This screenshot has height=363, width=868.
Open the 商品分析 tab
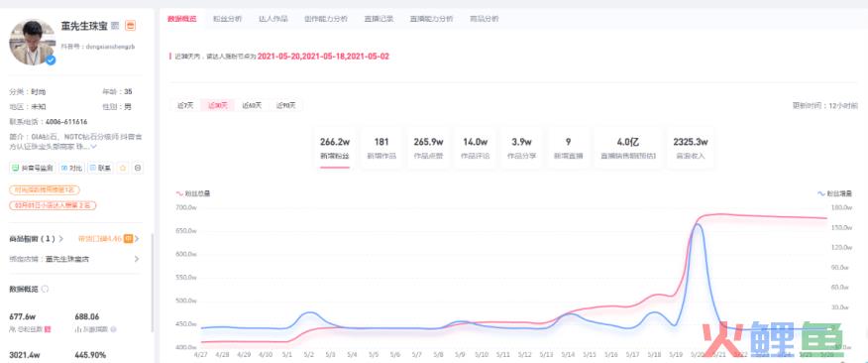click(x=484, y=18)
